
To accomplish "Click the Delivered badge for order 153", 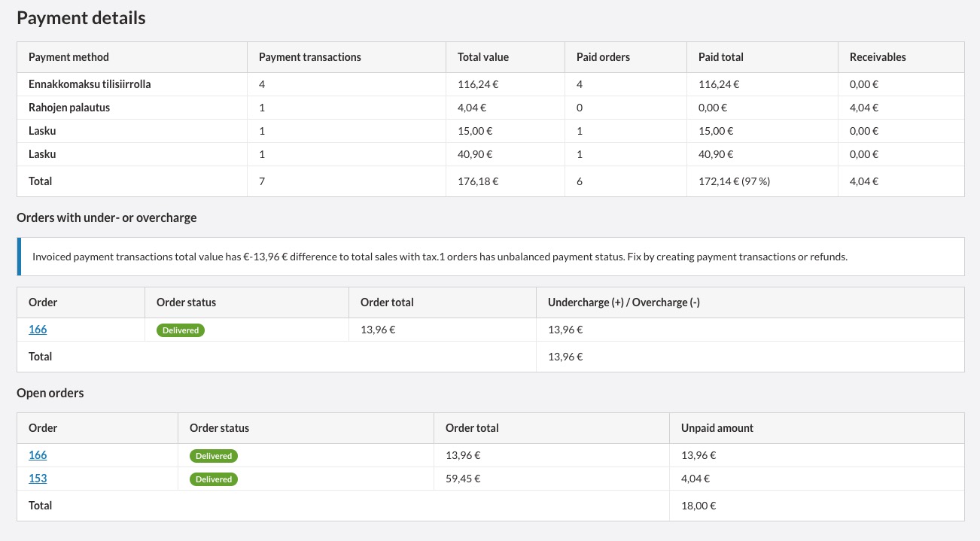I will click(x=214, y=479).
